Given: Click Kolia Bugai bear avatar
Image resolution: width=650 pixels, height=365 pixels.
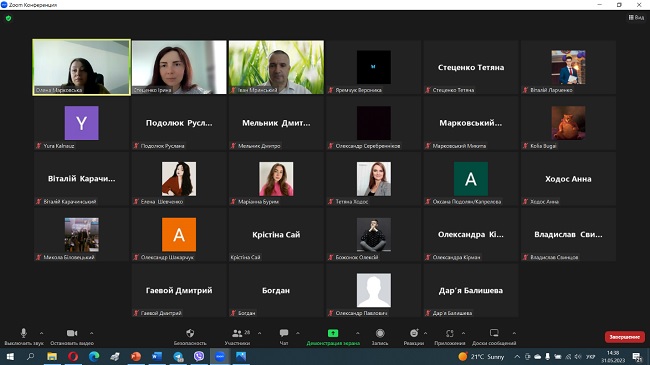Looking at the screenshot, I should (x=568, y=123).
